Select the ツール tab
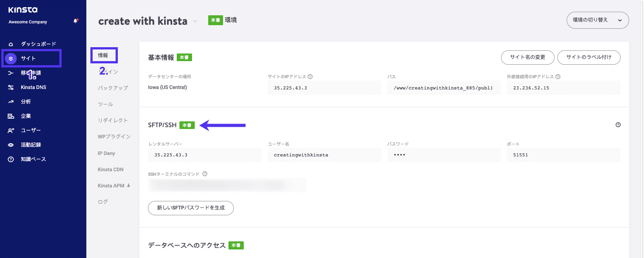 click(x=105, y=104)
